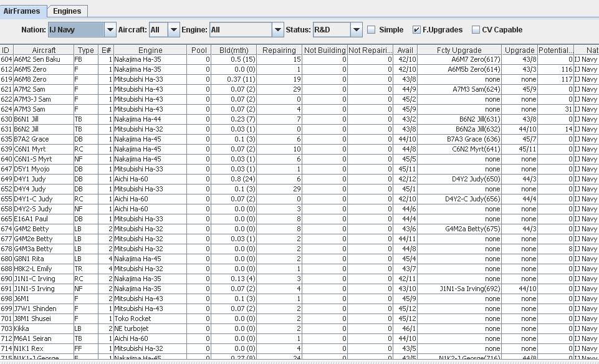Click the Type column header
Viewport: 599px width, 364px height.
click(86, 50)
